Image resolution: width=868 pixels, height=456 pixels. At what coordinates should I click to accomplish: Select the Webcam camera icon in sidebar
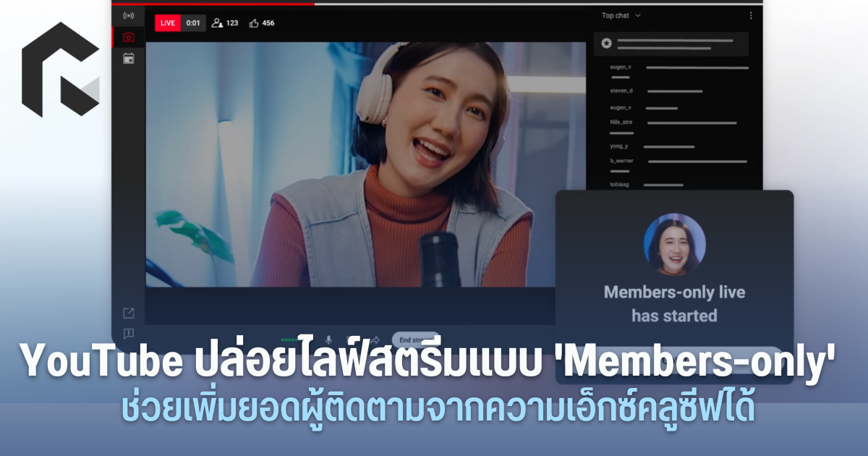[128, 37]
